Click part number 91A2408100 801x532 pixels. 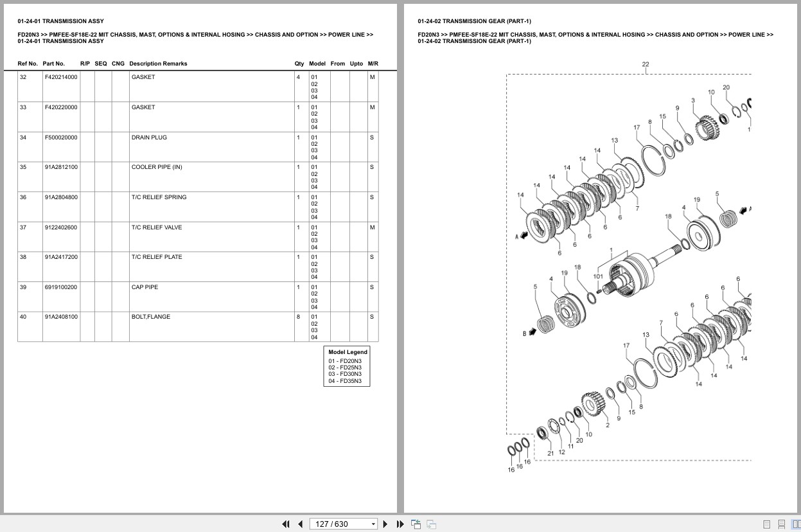click(x=61, y=317)
